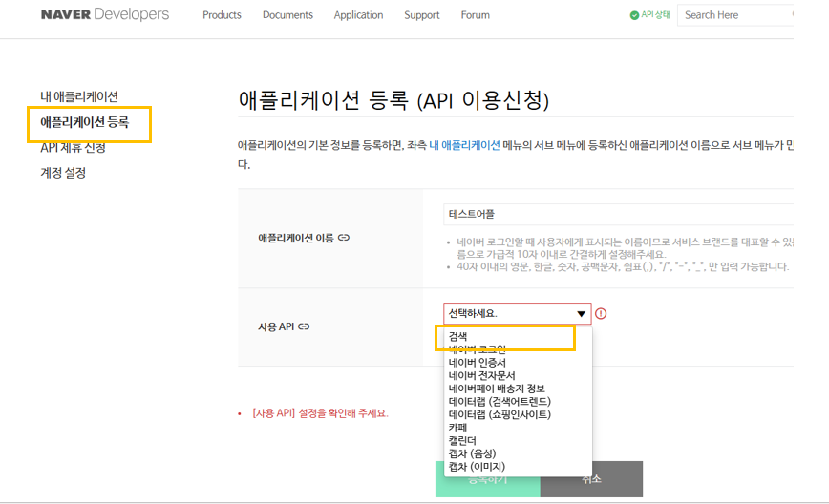
Task: Click the dropdown arrow of 선택하세요
Action: point(581,314)
